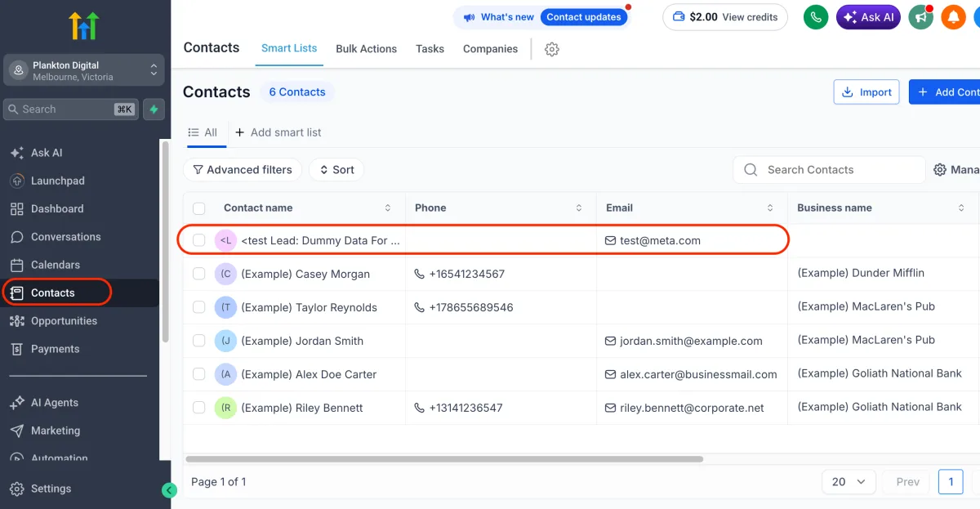Collapse the sidebar with the green arrow
The image size is (980, 509).
click(x=169, y=490)
